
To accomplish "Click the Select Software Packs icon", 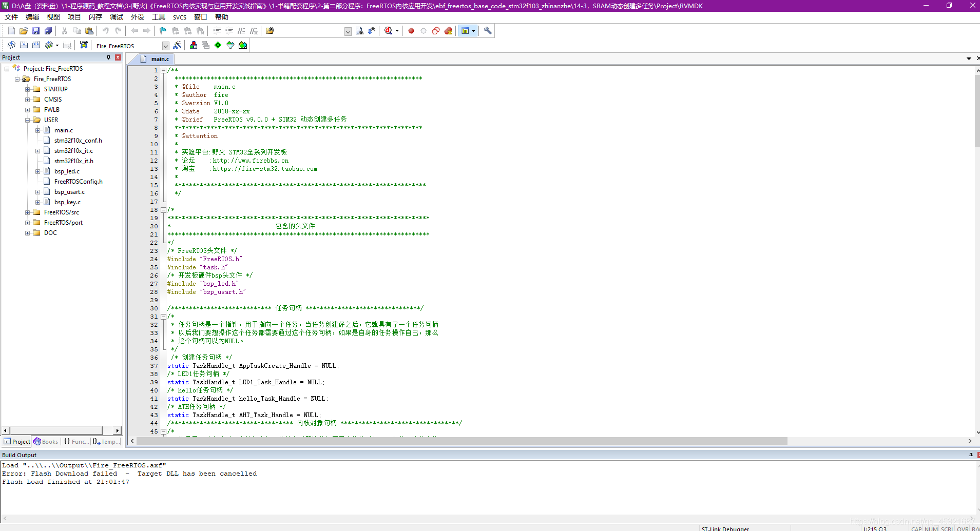I will (230, 45).
